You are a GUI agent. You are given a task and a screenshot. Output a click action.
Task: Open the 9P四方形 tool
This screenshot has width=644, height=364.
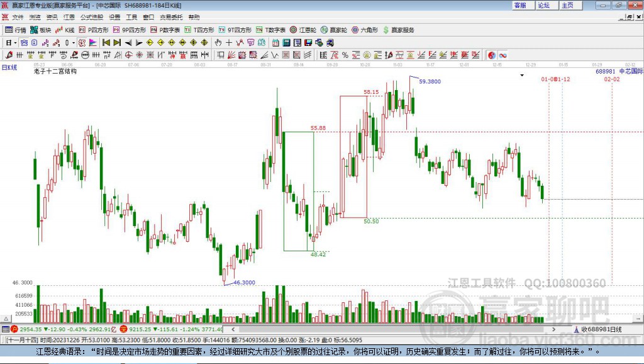(130, 30)
